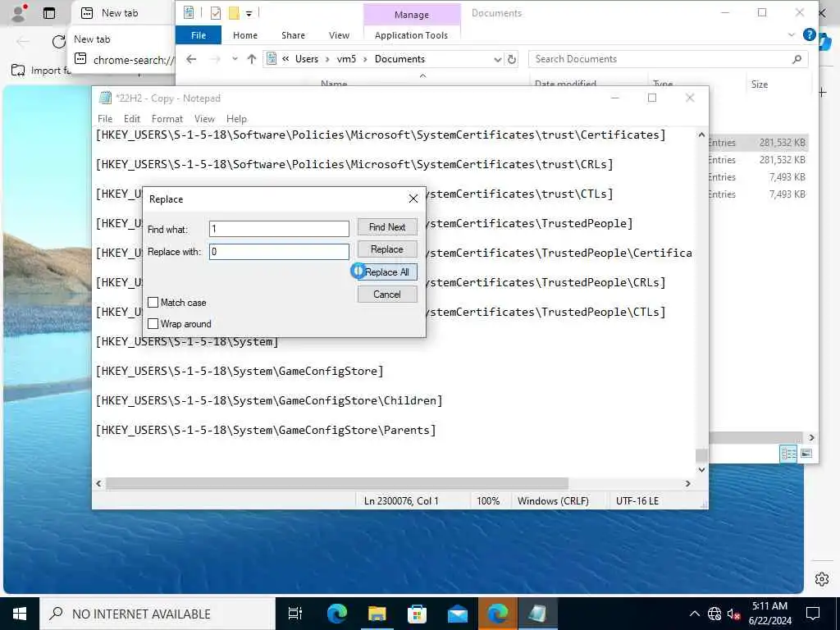Image resolution: width=840 pixels, height=630 pixels.
Task: Open Mail app from taskbar
Action: coord(458,614)
